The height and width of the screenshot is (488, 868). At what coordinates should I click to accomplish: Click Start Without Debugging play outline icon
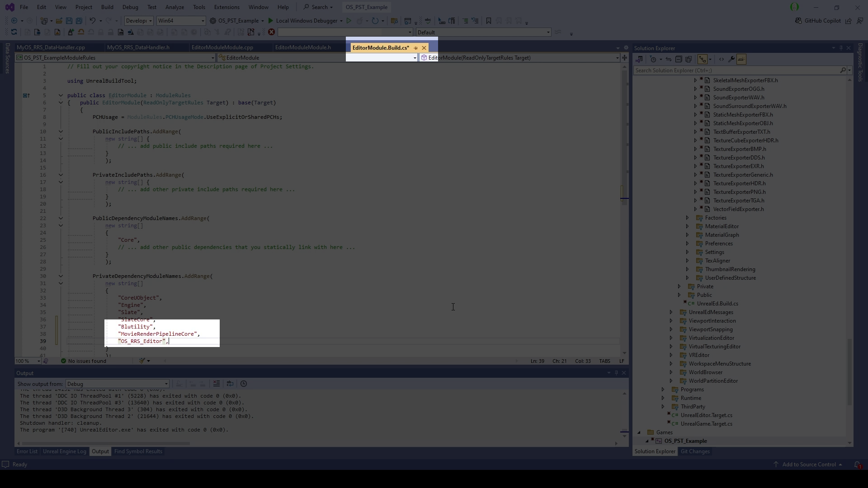(349, 21)
